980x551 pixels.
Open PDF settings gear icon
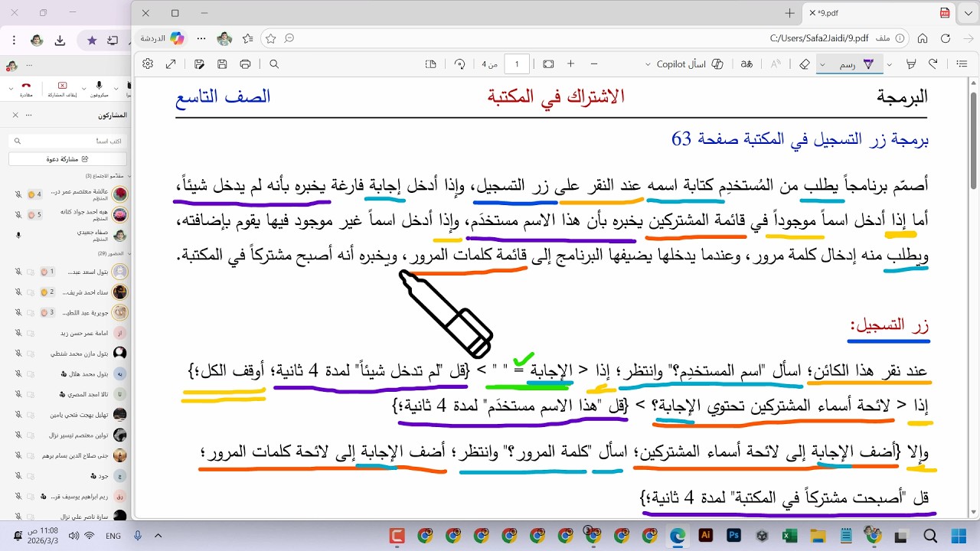pyautogui.click(x=148, y=64)
